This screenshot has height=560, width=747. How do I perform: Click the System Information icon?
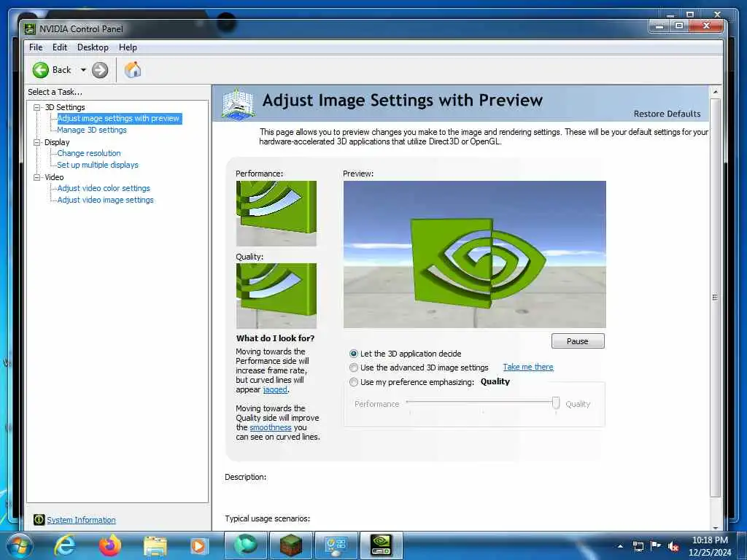coord(39,519)
